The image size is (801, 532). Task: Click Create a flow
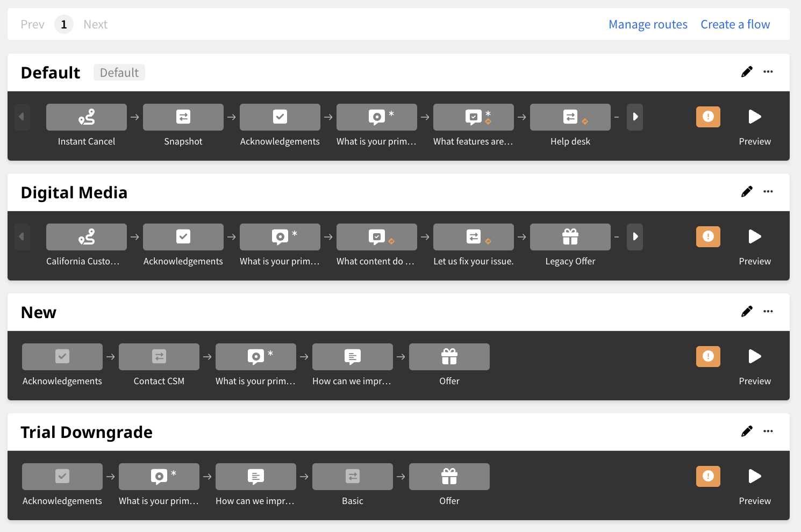tap(735, 24)
